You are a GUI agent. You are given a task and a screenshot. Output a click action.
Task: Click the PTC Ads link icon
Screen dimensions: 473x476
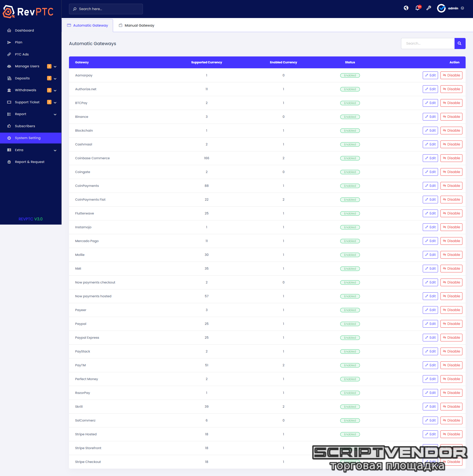pyautogui.click(x=9, y=54)
